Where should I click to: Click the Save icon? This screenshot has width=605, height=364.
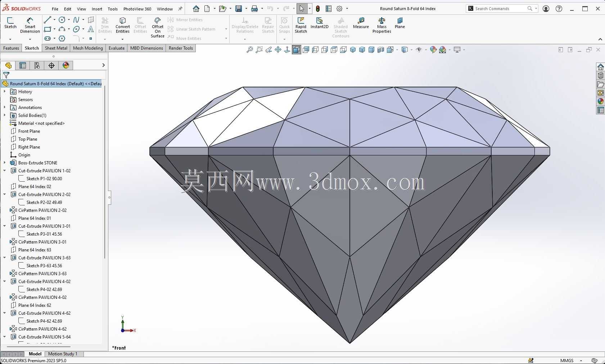[239, 9]
